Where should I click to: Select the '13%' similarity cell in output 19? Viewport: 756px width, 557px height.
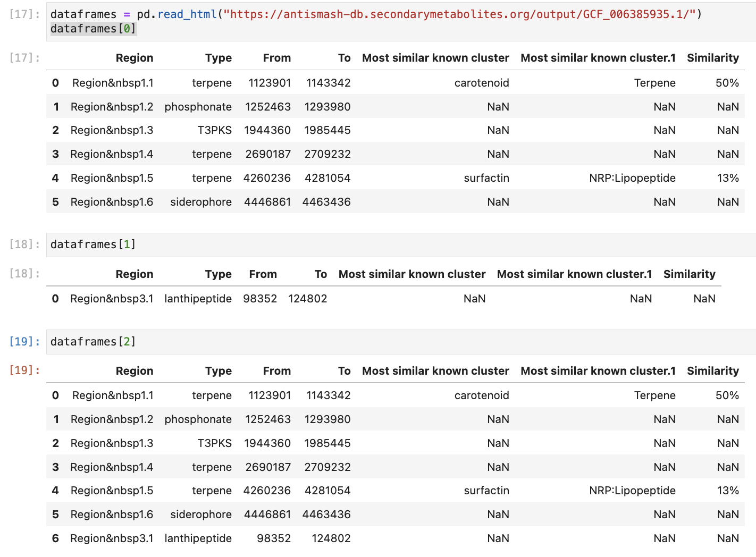(728, 491)
